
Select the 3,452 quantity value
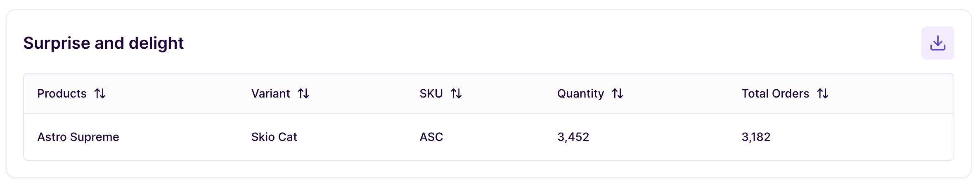point(573,137)
